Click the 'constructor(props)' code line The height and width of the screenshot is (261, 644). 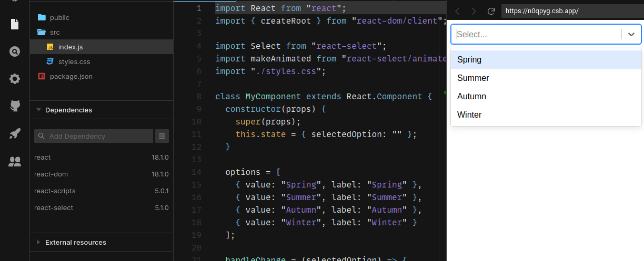click(276, 109)
